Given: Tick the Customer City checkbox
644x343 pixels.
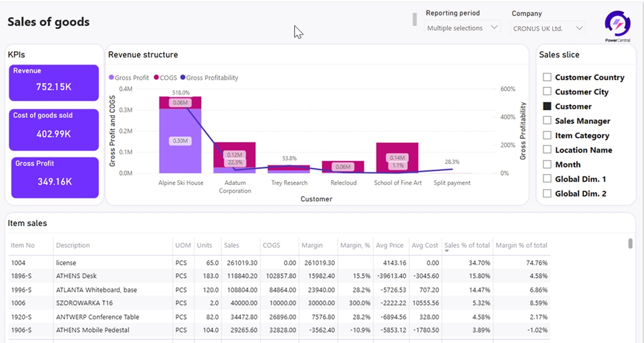Looking at the screenshot, I should tap(547, 92).
